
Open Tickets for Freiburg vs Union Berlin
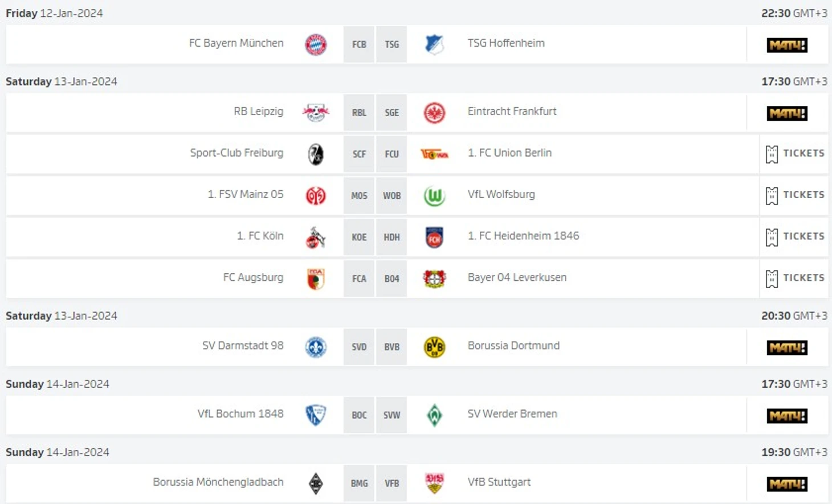pyautogui.click(x=795, y=154)
